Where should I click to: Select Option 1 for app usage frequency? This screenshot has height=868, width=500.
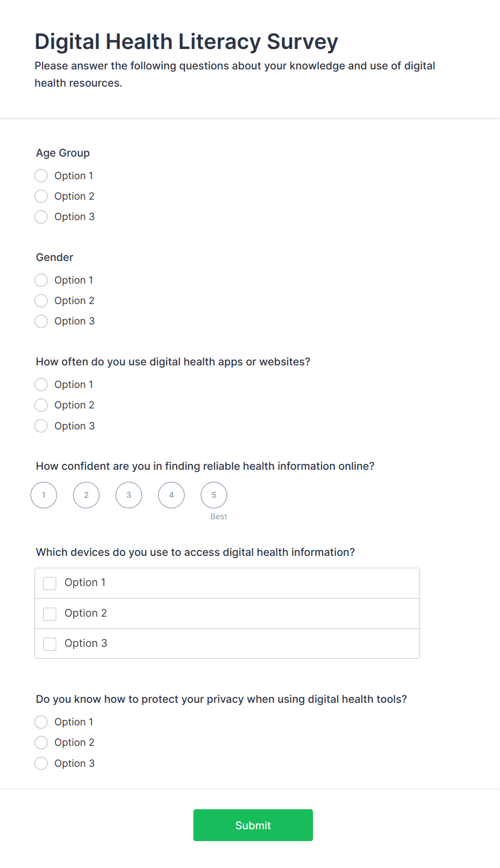(41, 385)
